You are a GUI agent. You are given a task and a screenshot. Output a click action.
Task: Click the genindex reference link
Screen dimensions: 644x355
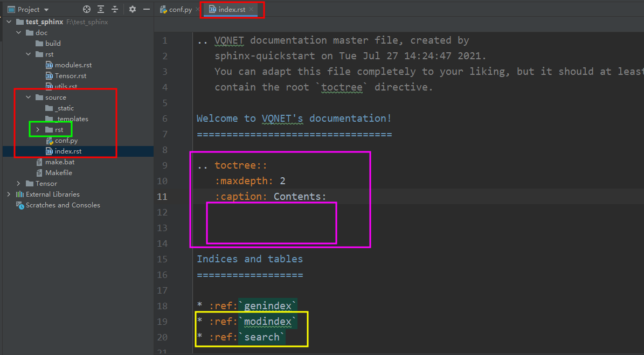coord(268,305)
